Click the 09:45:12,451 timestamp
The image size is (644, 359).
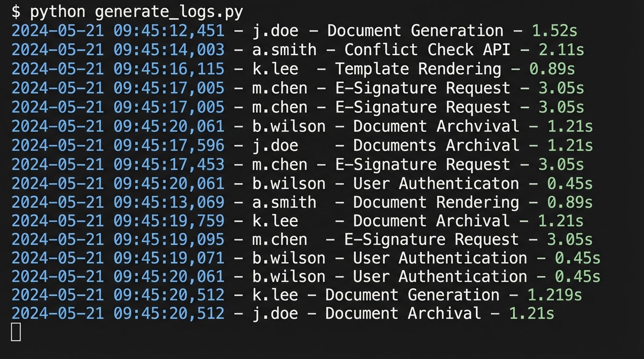pyautogui.click(x=168, y=31)
